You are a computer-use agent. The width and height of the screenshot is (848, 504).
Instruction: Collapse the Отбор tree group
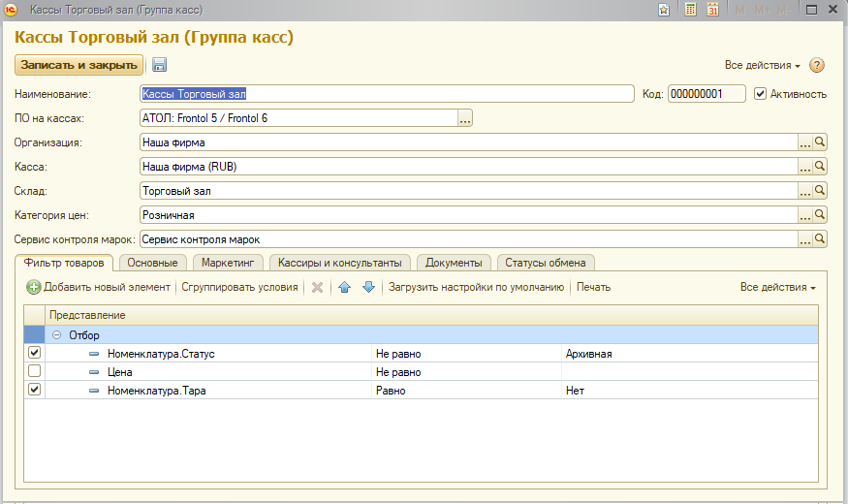[57, 335]
